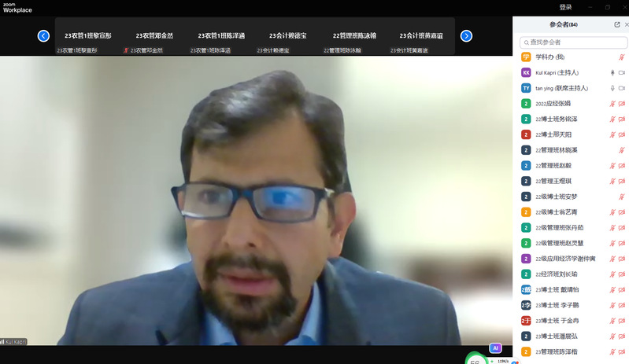Click tan ying's microphone icon
The image size is (629, 364).
click(611, 88)
